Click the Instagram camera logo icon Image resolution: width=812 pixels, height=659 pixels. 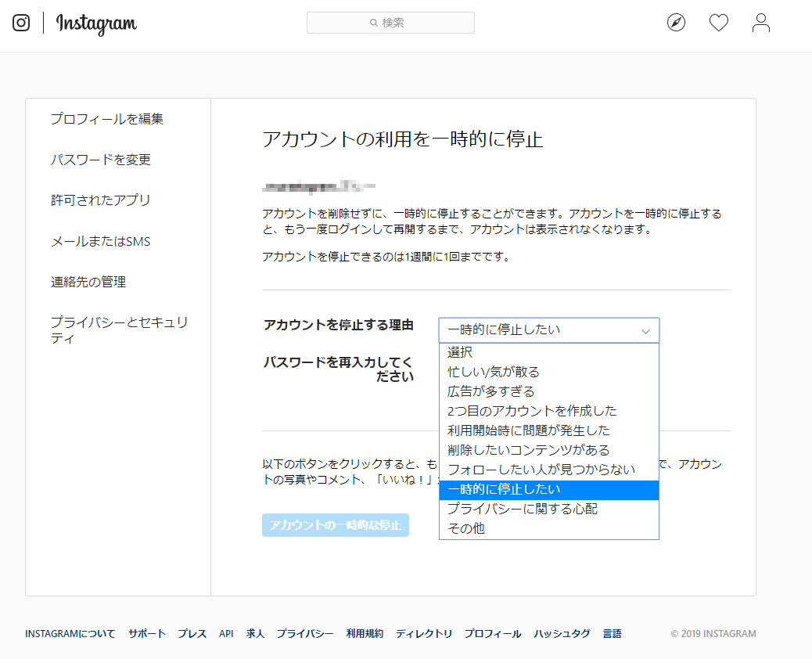coord(20,23)
